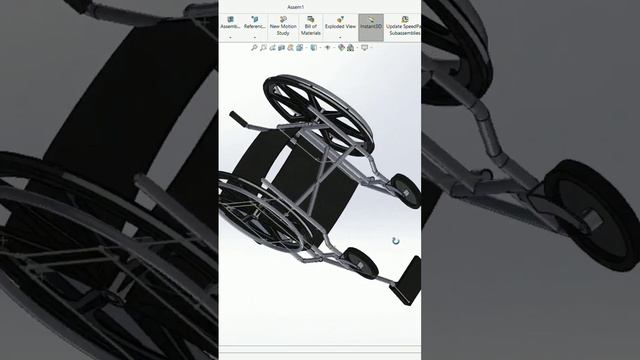This screenshot has width=640, height=360.
Task: Expand the Hide/Show Items dropdown arrow
Action: (x=334, y=48)
